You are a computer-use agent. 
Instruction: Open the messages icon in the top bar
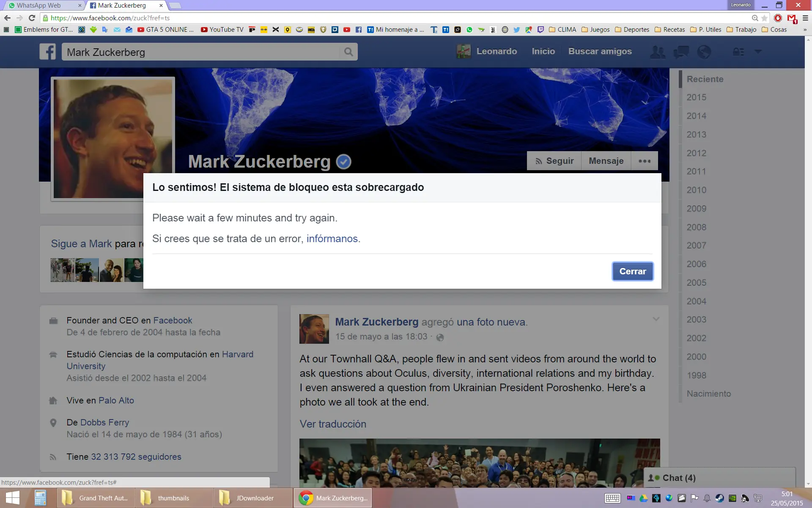coord(680,51)
